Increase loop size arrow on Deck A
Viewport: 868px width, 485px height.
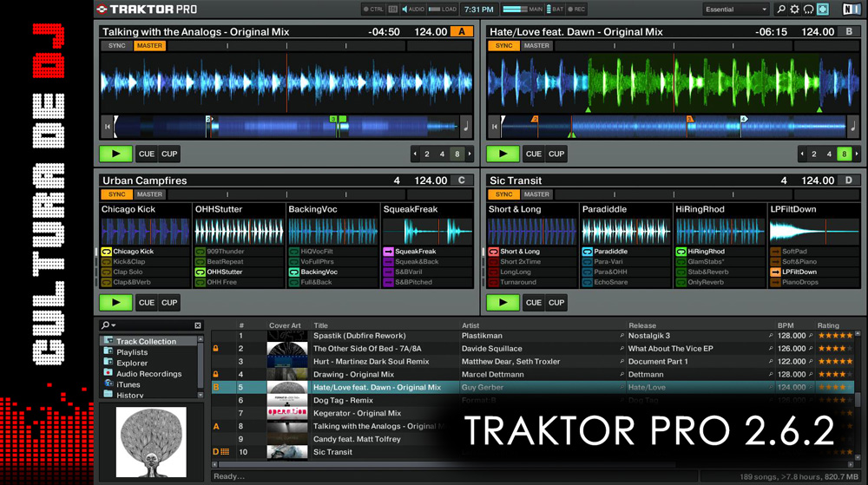(x=470, y=154)
